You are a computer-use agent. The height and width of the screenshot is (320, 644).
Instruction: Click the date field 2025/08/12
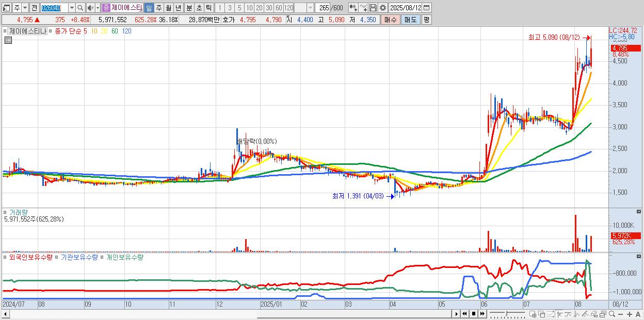click(406, 8)
